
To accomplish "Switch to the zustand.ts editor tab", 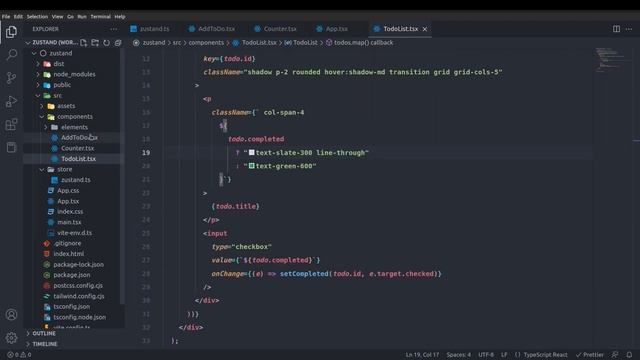I will tap(150, 29).
